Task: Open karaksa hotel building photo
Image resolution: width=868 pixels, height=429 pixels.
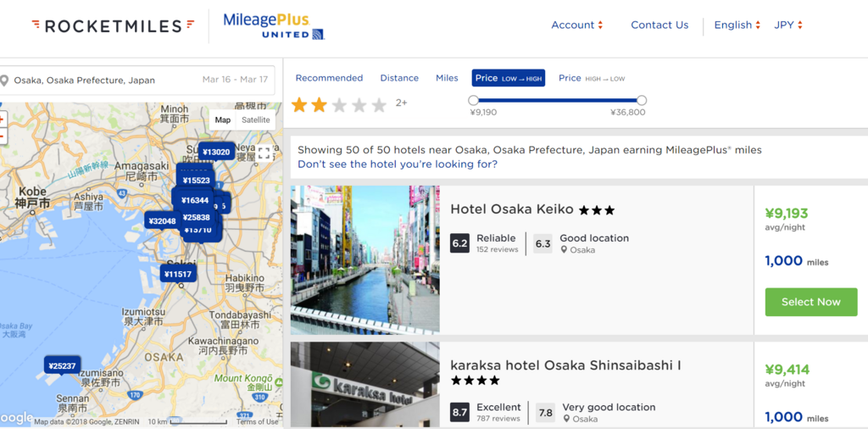Action: (x=364, y=385)
